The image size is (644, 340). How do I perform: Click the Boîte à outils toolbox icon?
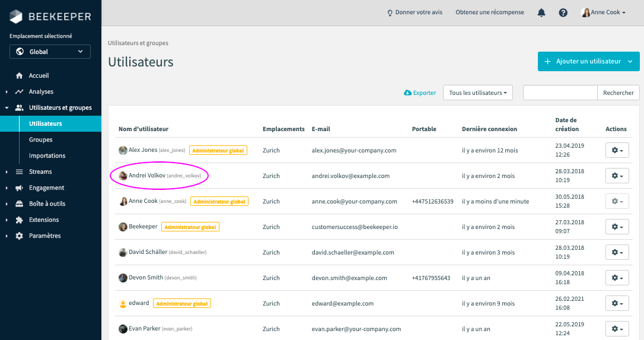point(20,204)
